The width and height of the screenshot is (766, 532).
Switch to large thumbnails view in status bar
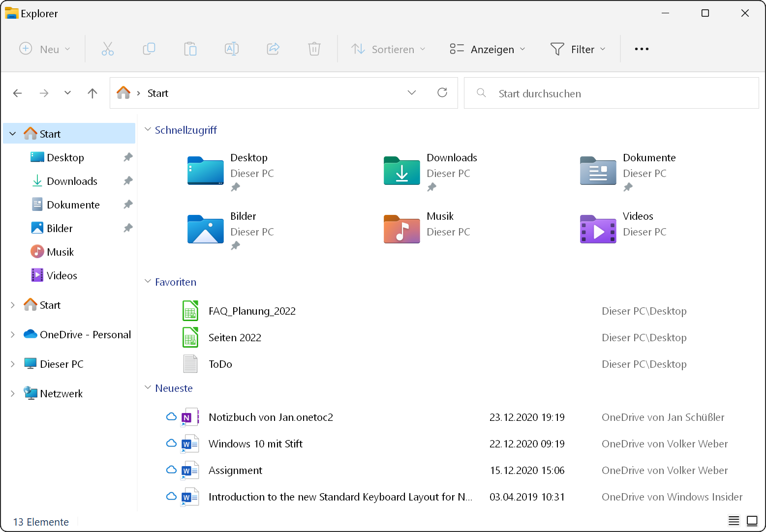point(752,521)
